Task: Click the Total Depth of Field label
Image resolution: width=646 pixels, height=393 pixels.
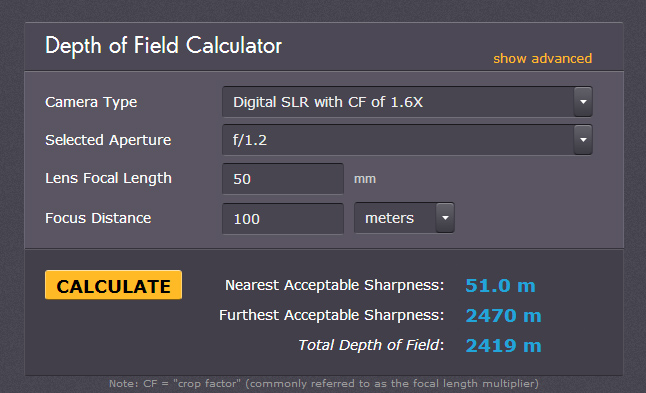Action: 371,345
